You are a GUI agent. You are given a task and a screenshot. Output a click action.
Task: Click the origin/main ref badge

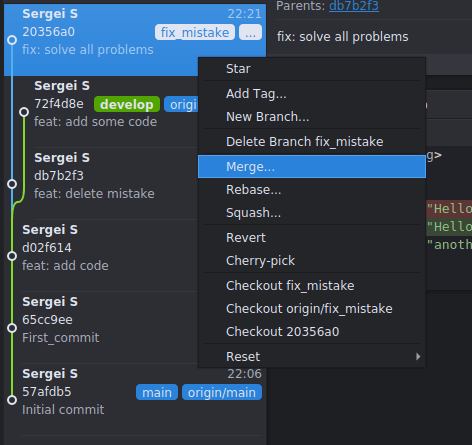tap(222, 392)
